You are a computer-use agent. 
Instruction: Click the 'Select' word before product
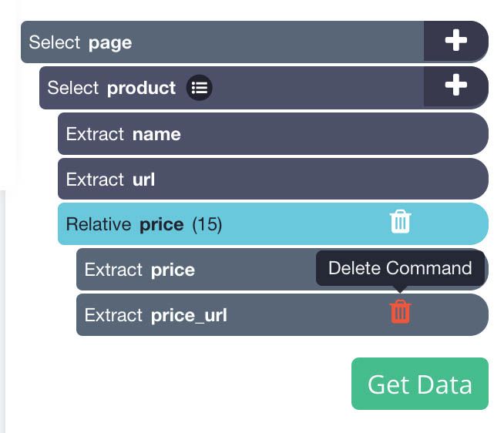coord(72,88)
